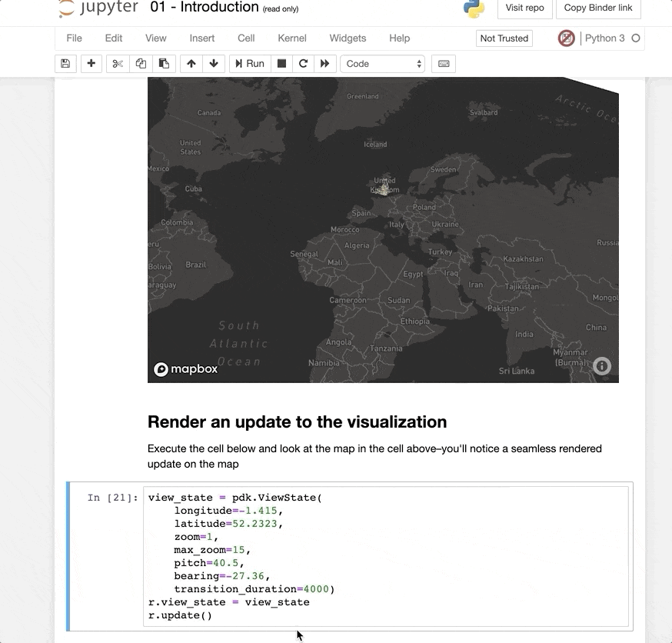The height and width of the screenshot is (643, 672).
Task: Run the selected cell with the Run button
Action: pyautogui.click(x=249, y=64)
